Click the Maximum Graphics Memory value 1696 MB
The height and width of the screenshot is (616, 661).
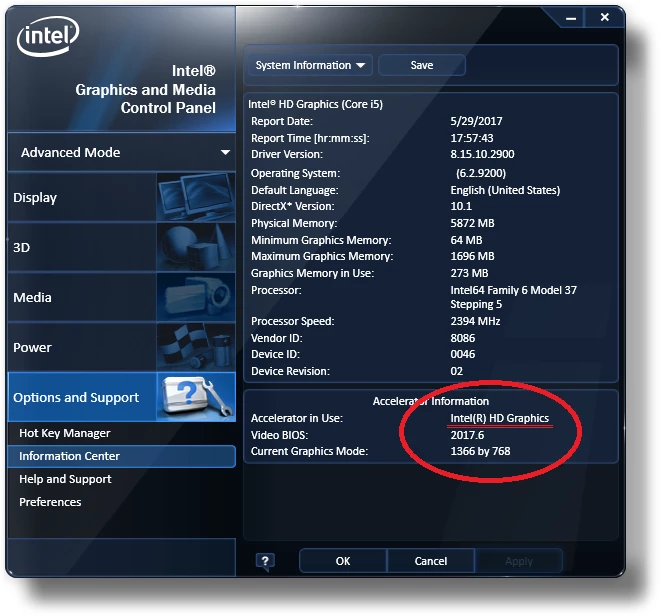tap(472, 256)
